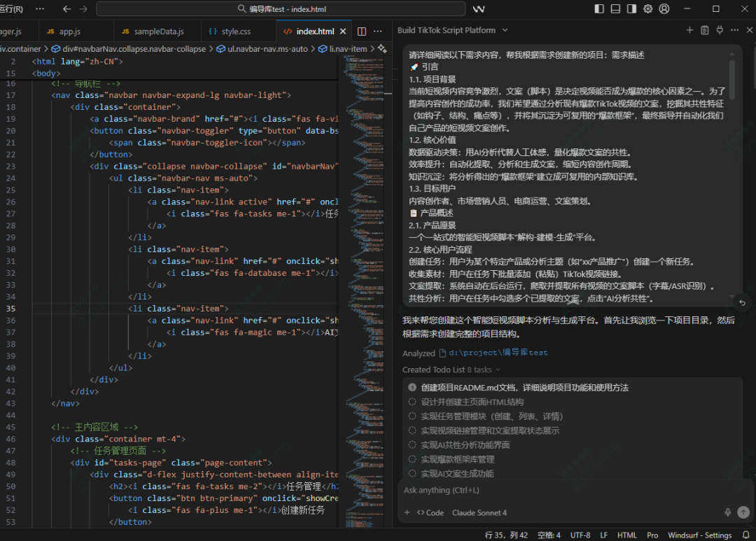Expand the conversation title dropdown

click(505, 30)
